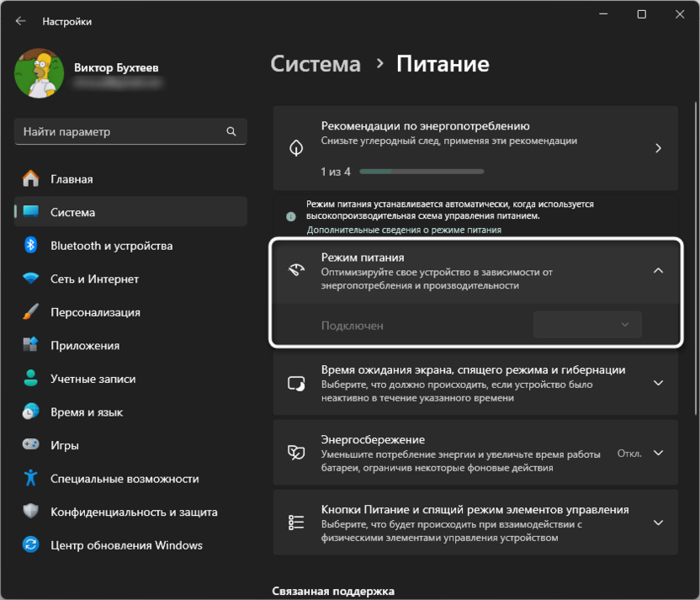Click the Gaming controller icon
The width and height of the screenshot is (700, 600).
pyautogui.click(x=31, y=445)
